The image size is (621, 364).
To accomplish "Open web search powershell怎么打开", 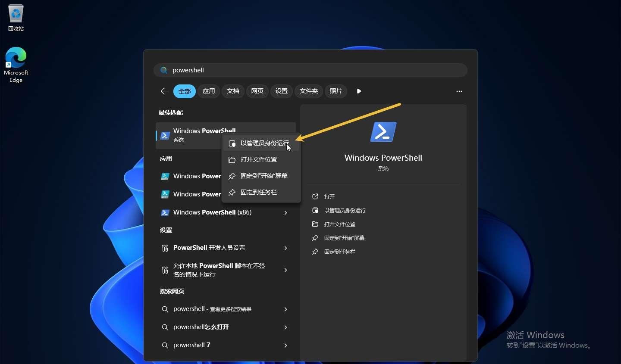I will (x=226, y=327).
